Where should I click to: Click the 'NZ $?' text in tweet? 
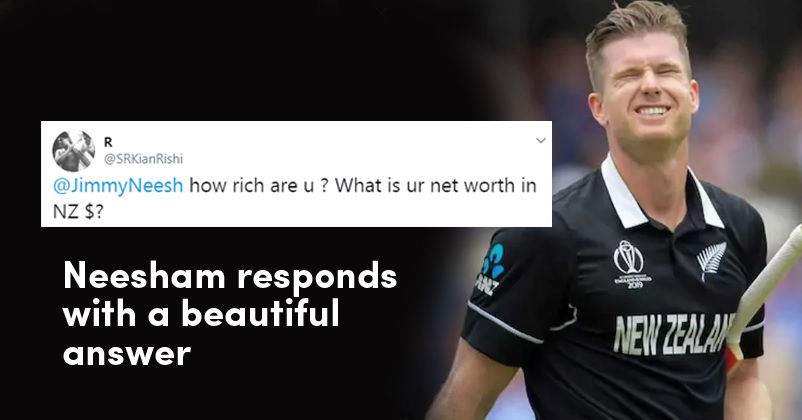click(x=78, y=211)
